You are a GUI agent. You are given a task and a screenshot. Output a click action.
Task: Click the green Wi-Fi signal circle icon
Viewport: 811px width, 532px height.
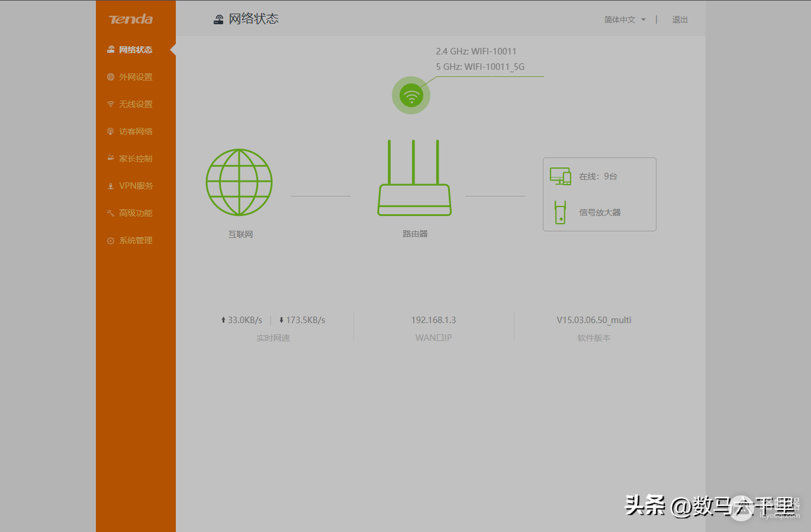411,95
